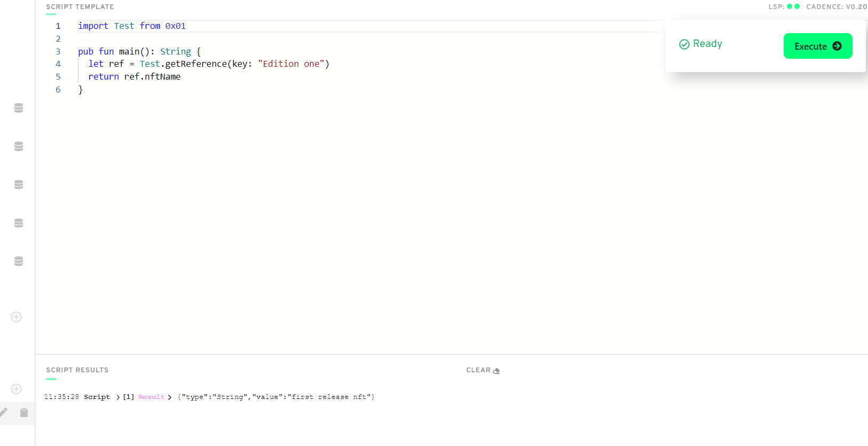This screenshot has height=446, width=868.
Task: Click the LSP: label
Action: [776, 7]
